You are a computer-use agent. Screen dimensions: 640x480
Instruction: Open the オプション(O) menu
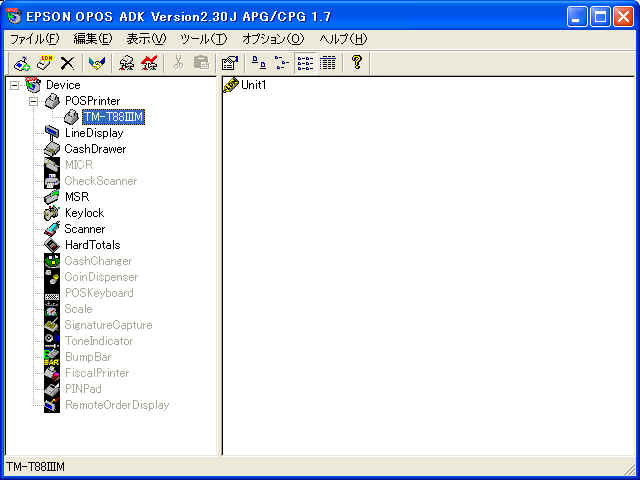coord(273,39)
